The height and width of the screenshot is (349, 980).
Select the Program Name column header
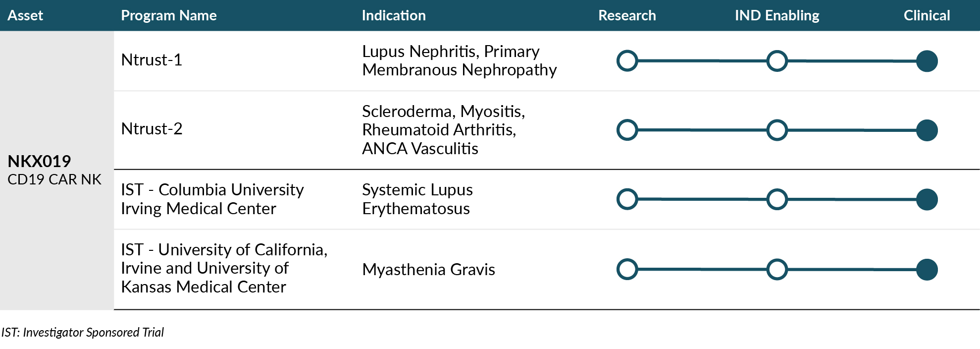tap(169, 15)
